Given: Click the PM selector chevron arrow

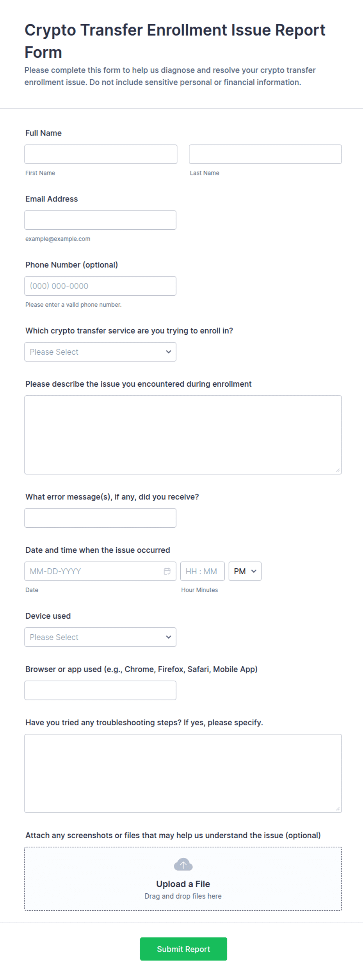Looking at the screenshot, I should tap(254, 571).
